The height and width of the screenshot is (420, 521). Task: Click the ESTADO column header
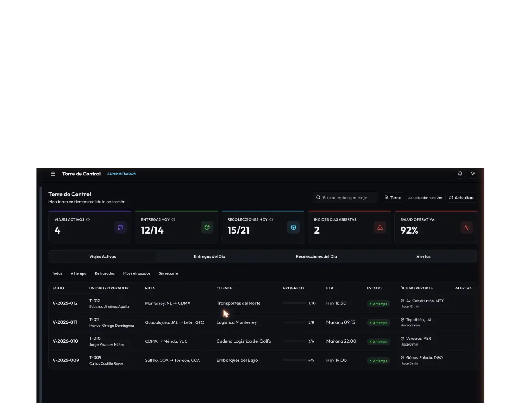coord(374,288)
